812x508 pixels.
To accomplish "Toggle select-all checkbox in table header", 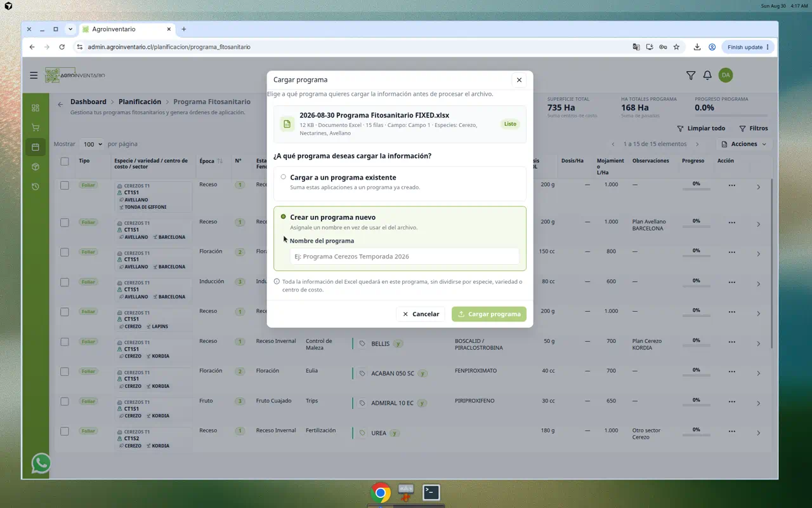I will pyautogui.click(x=65, y=161).
